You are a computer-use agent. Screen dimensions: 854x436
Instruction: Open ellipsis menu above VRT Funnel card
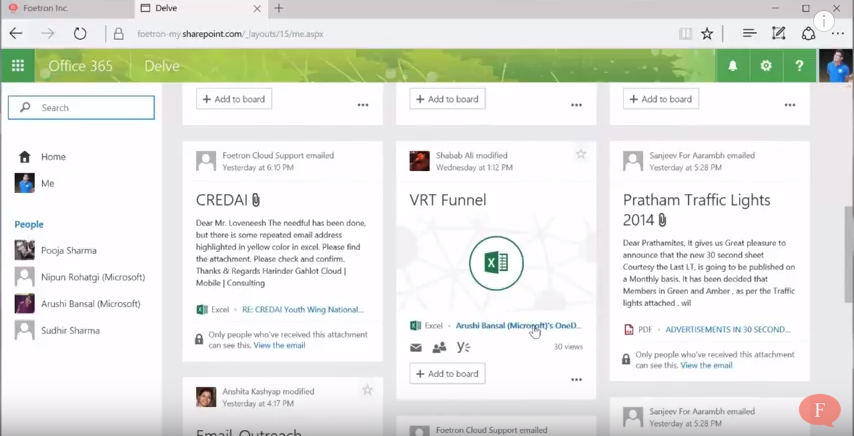[x=576, y=105]
